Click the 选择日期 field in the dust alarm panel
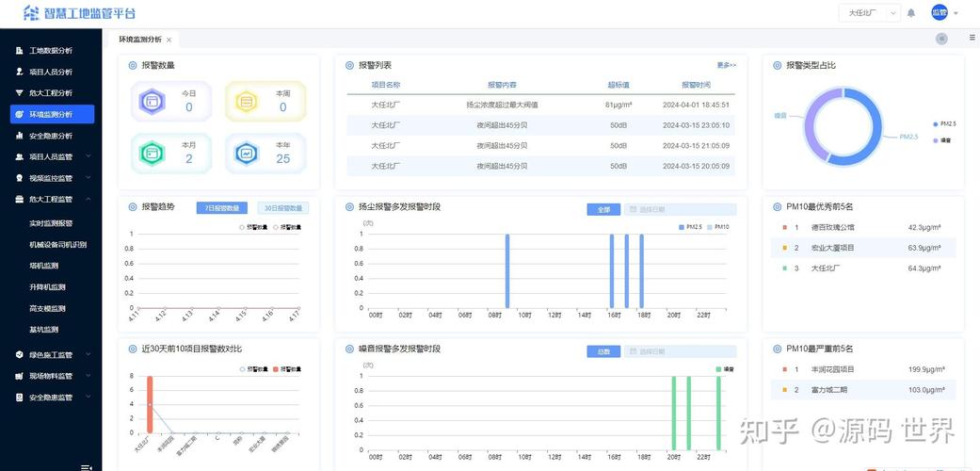The image size is (980, 471). click(x=680, y=210)
